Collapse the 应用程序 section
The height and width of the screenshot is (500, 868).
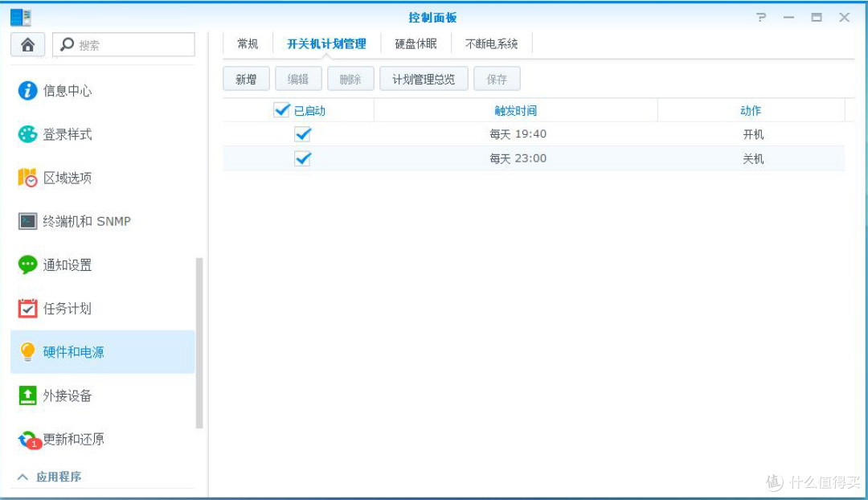pyautogui.click(x=23, y=477)
